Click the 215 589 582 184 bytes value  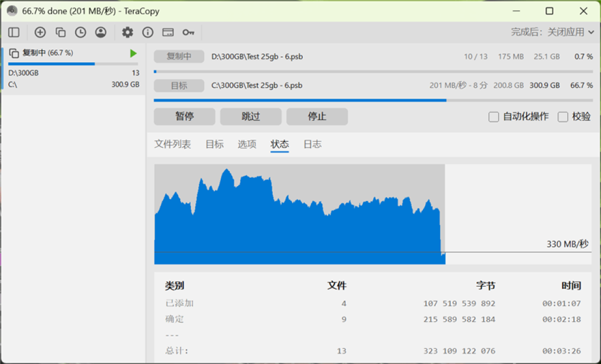coord(459,319)
